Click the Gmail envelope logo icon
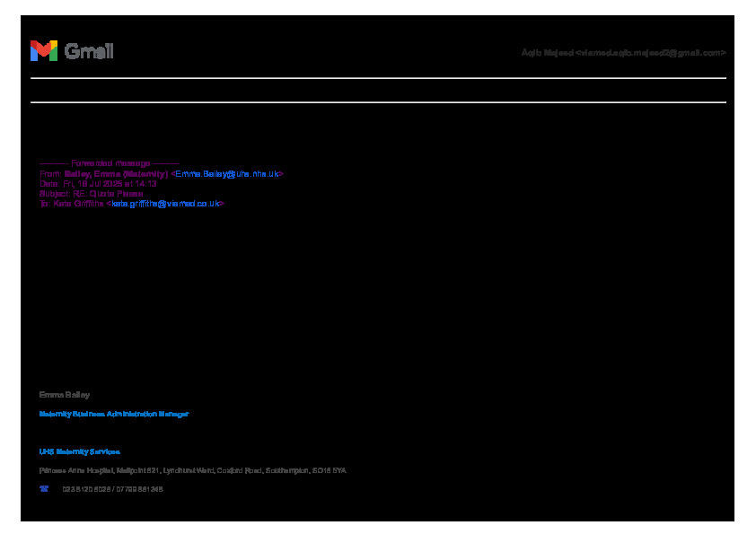 point(43,51)
